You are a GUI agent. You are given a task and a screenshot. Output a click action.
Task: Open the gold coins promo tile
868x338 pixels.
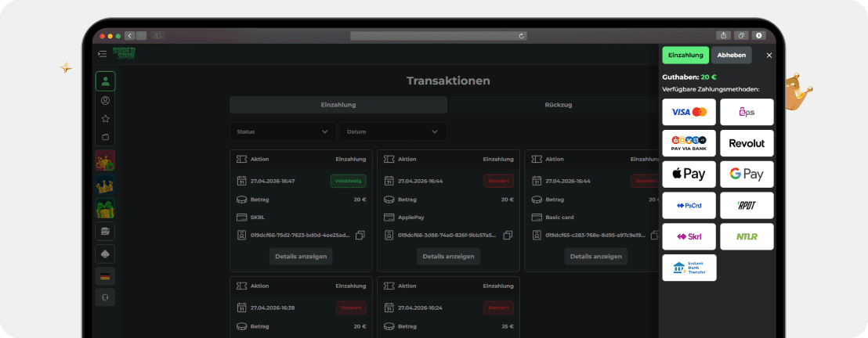pyautogui.click(x=105, y=160)
